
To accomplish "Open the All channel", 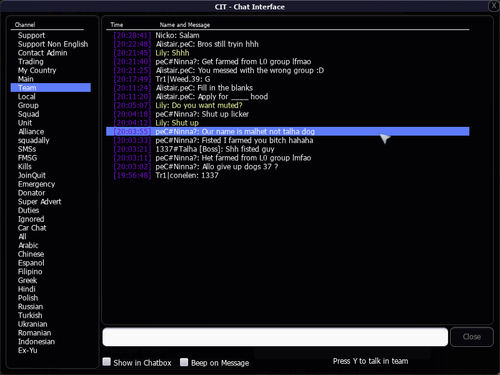I will tap(22, 237).
